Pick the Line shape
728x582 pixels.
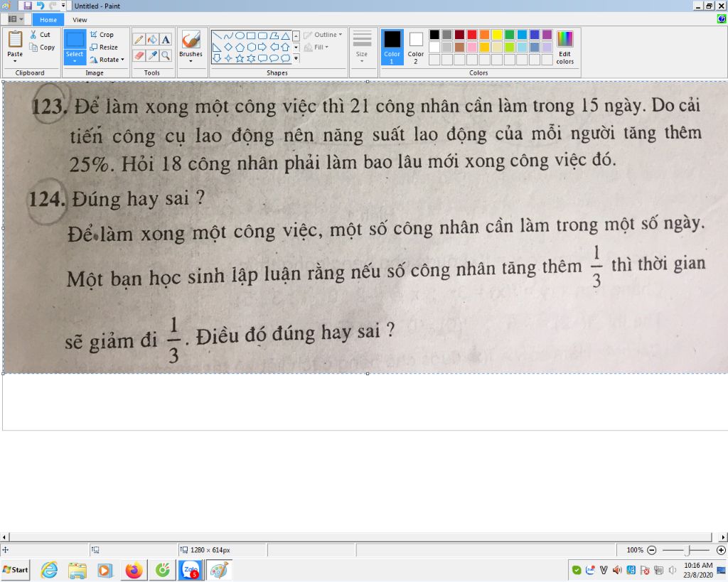pyautogui.click(x=217, y=36)
